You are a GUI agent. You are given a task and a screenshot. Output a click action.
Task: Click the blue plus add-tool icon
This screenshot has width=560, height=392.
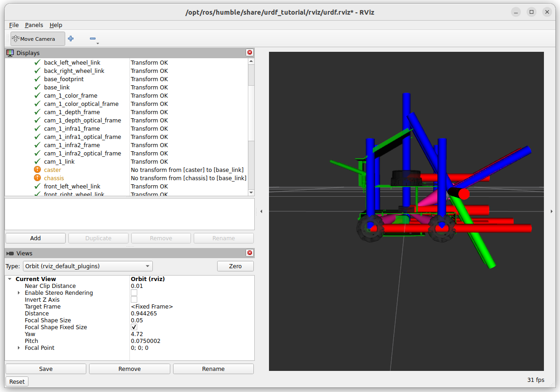71,39
